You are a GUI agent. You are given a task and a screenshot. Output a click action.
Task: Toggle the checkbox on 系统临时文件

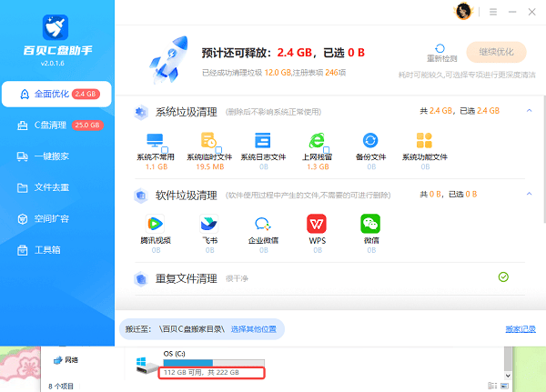(218, 148)
